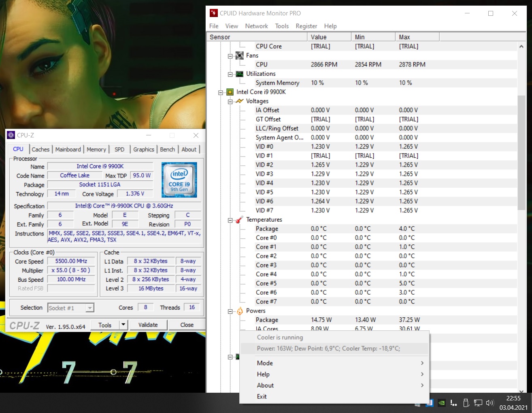532x413 pixels.
Task: Click the Tools button in CPU-Z
Action: [x=105, y=325]
